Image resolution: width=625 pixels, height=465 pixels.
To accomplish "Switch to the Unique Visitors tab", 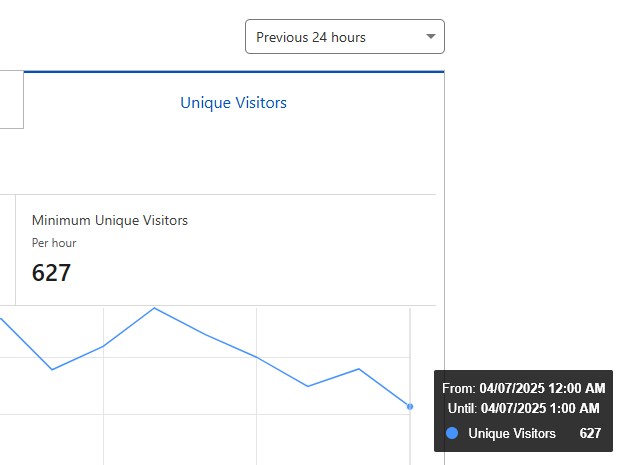I will tap(233, 102).
